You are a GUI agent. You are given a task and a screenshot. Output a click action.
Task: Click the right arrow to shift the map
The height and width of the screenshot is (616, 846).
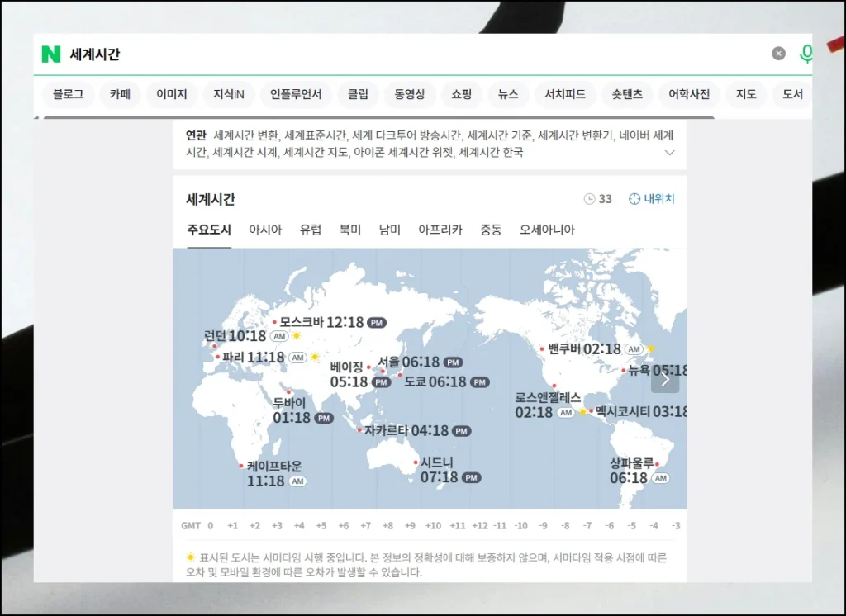664,379
